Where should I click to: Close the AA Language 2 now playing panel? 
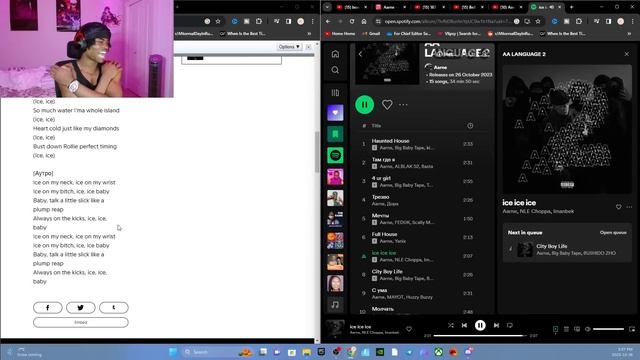pyautogui.click(x=627, y=54)
